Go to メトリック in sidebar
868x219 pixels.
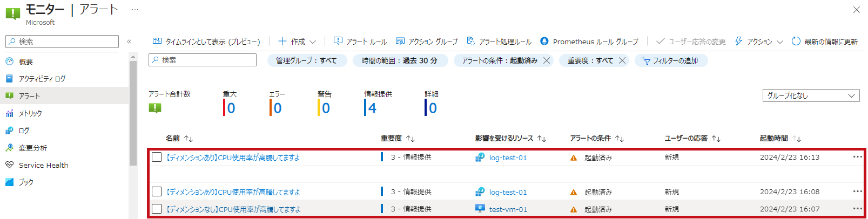[30, 113]
